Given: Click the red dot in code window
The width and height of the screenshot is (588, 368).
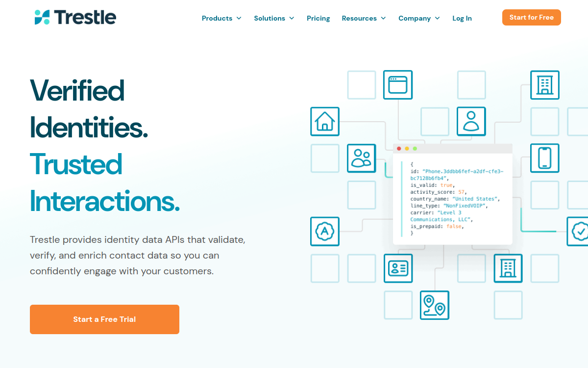Looking at the screenshot, I should tap(399, 149).
